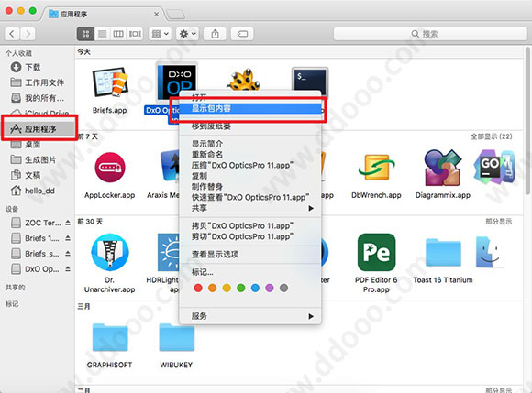Open Dr. Unarchiver.app icon

point(110,252)
